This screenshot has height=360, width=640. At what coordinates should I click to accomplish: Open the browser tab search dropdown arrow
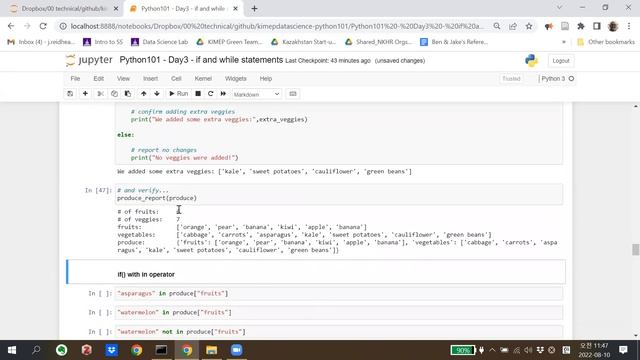560,7
